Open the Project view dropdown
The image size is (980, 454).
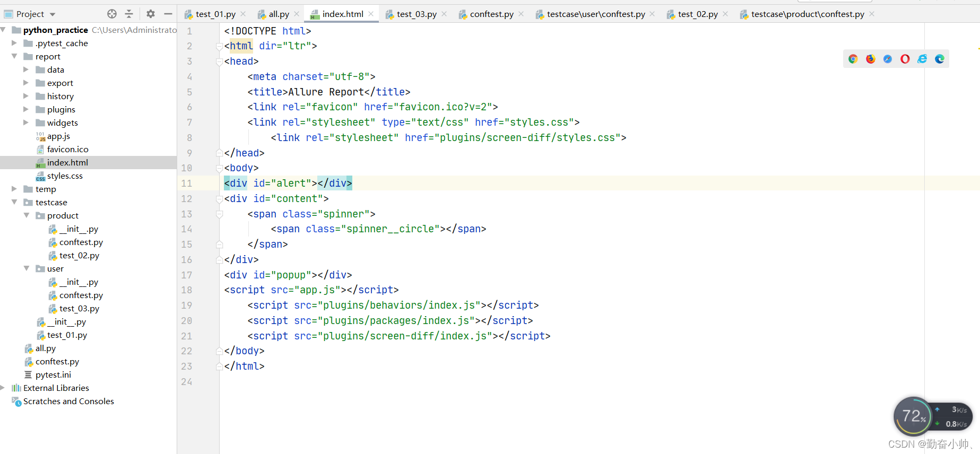click(53, 14)
